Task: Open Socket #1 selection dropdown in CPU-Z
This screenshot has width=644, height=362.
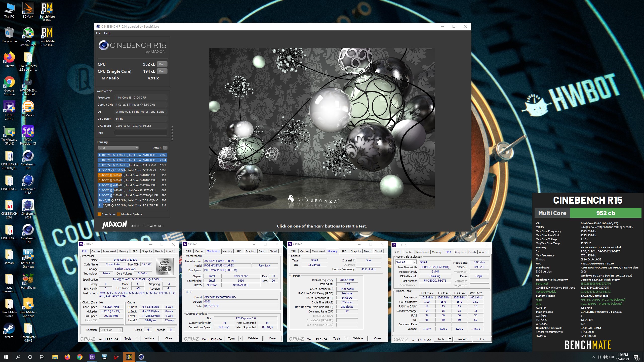Action: click(x=111, y=330)
